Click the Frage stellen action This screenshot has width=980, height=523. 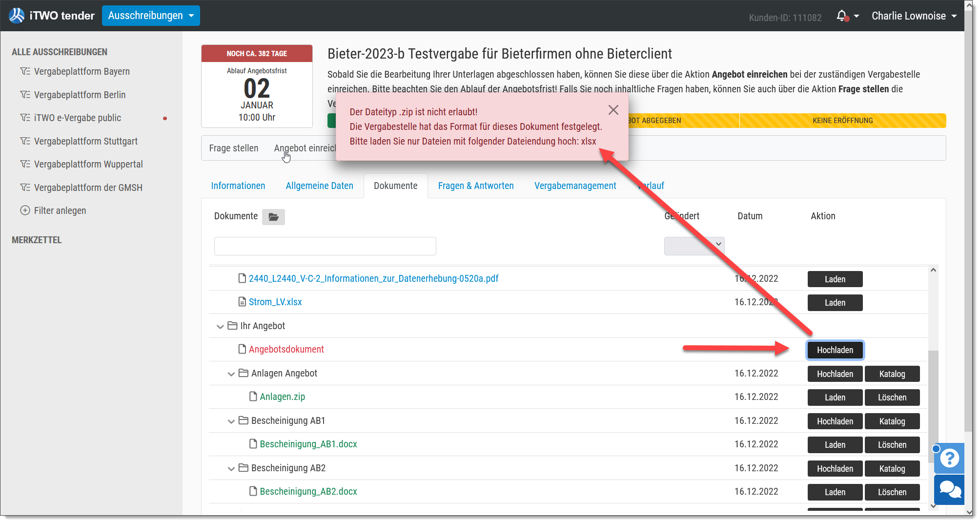[x=234, y=148]
